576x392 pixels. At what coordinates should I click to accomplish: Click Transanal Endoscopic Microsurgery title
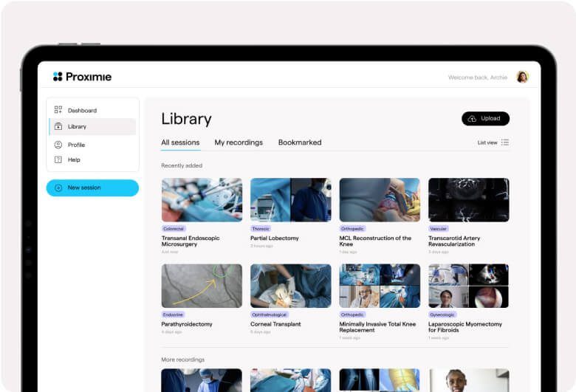tap(191, 241)
